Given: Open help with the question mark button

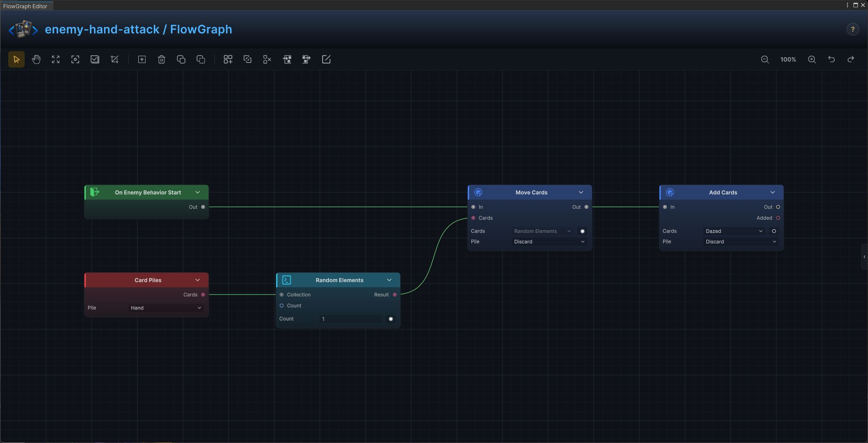Looking at the screenshot, I should [852, 29].
